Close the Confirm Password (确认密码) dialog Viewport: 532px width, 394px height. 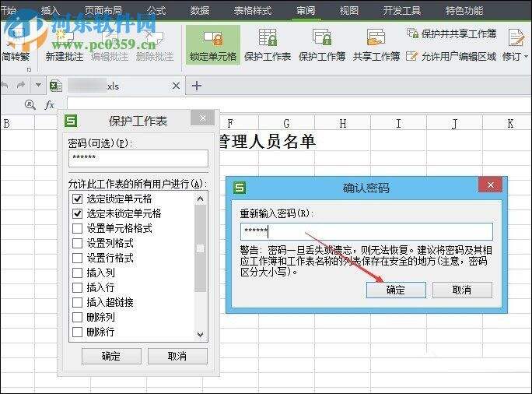490,185
